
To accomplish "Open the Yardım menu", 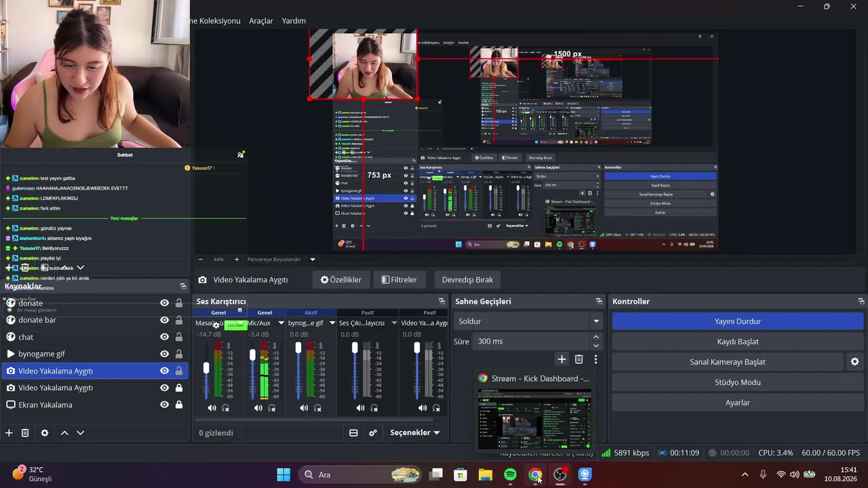I will [294, 21].
